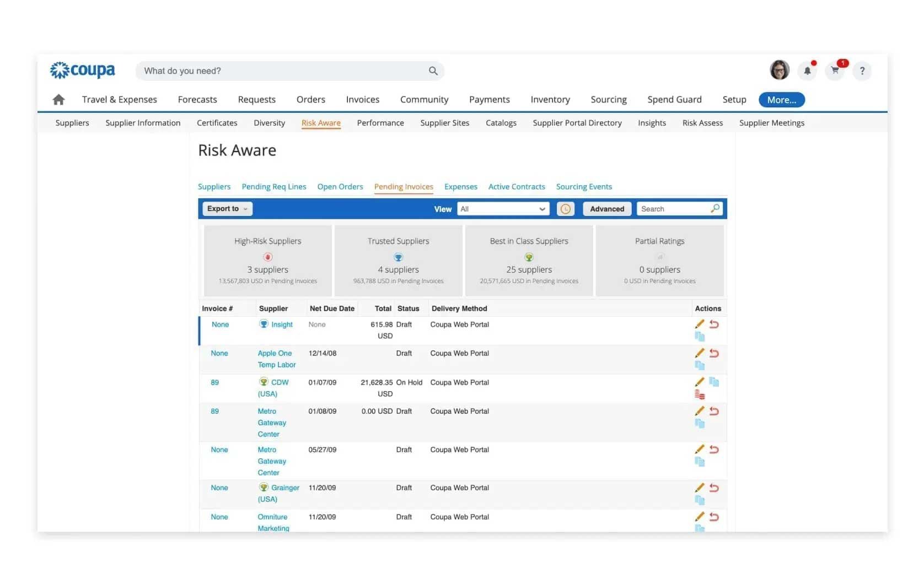Open the Metro Gateway Center supplier link
The image size is (924, 585).
click(x=271, y=422)
